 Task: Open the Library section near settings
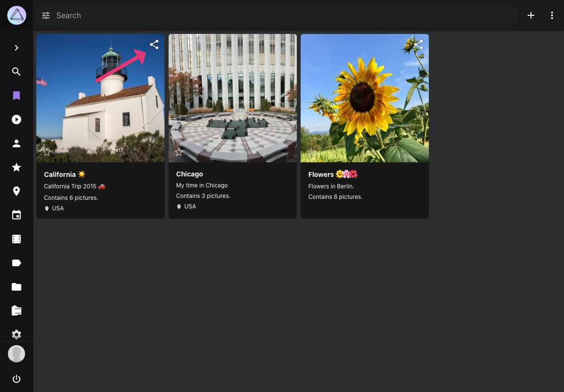click(x=16, y=310)
